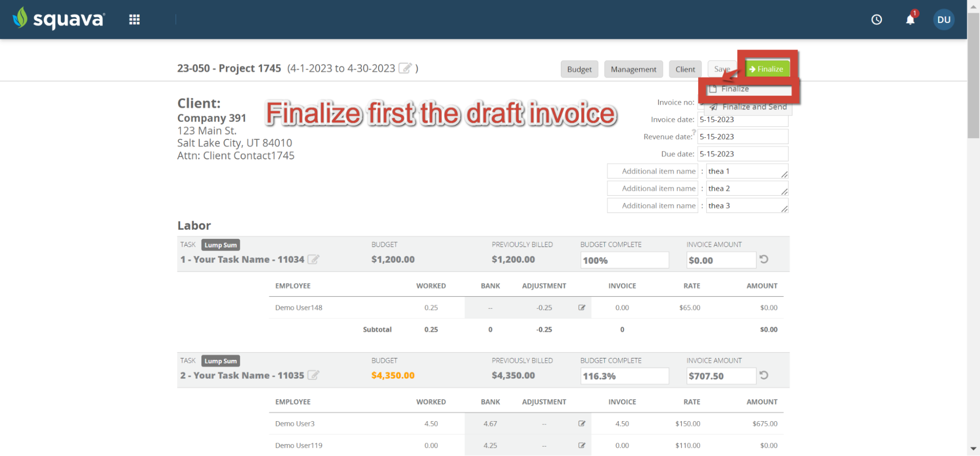980x456 pixels.
Task: Reset invoice amount for task 11035
Action: coord(764,375)
